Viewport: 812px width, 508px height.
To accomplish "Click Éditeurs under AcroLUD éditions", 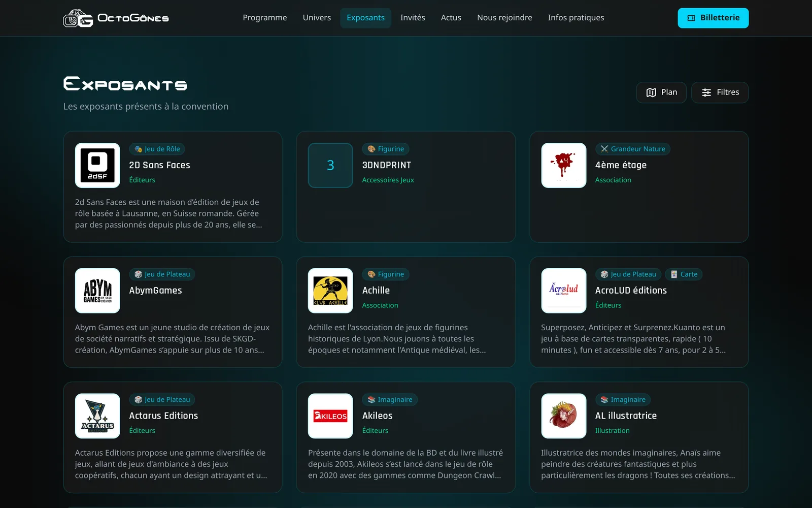I will coord(608,305).
